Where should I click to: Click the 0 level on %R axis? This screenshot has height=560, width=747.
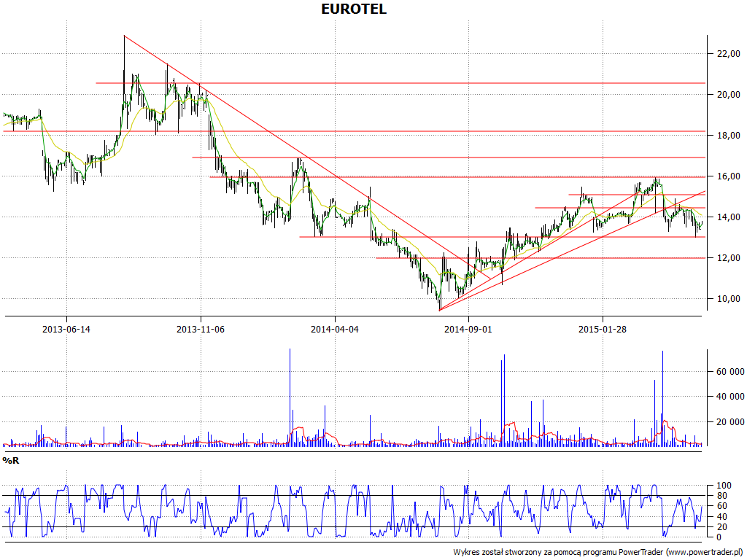[x=719, y=537]
